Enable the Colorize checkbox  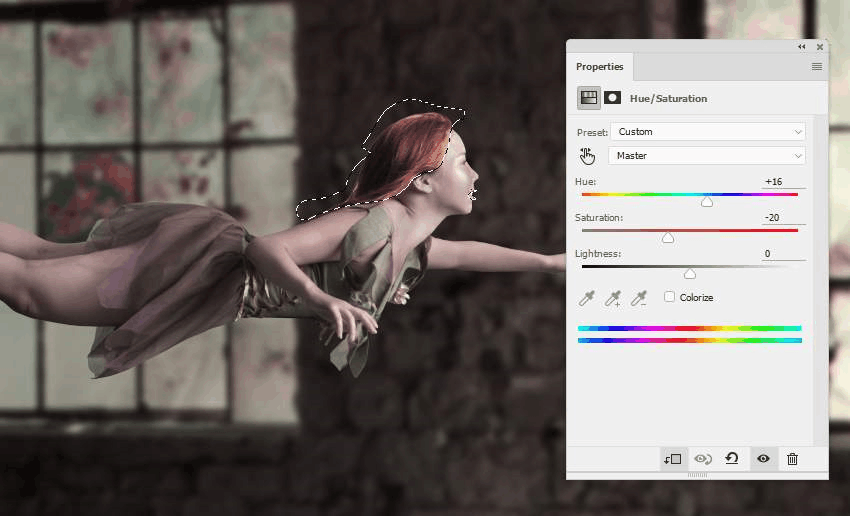669,296
